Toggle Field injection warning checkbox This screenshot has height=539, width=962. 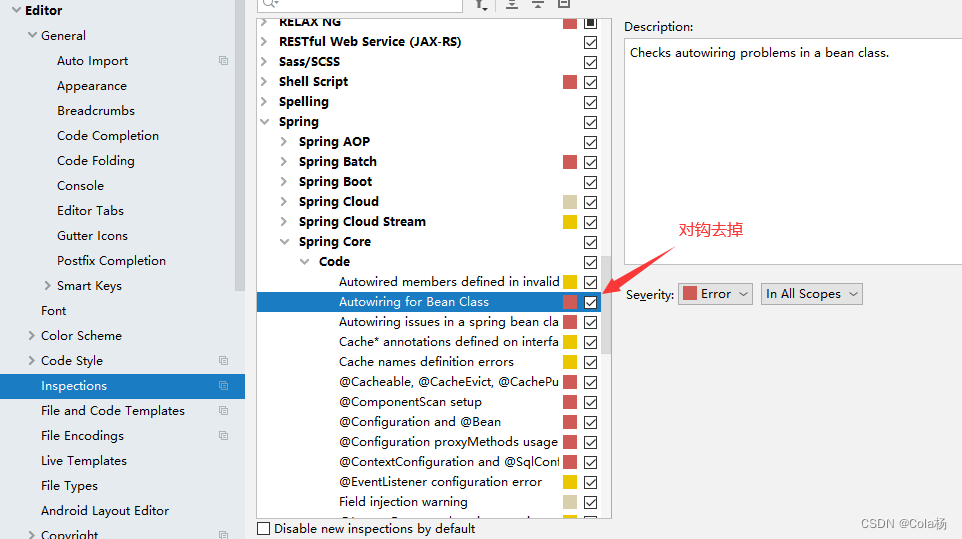[590, 502]
